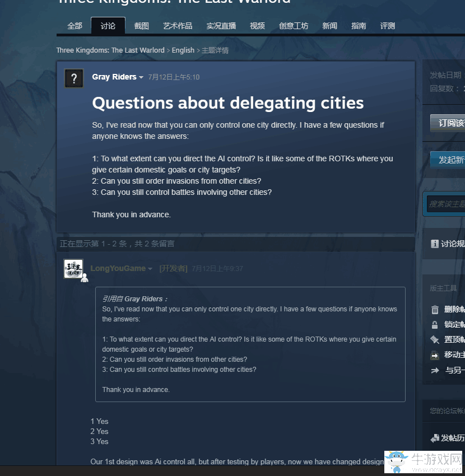Click the reply line "2 Yes"

click(99, 431)
